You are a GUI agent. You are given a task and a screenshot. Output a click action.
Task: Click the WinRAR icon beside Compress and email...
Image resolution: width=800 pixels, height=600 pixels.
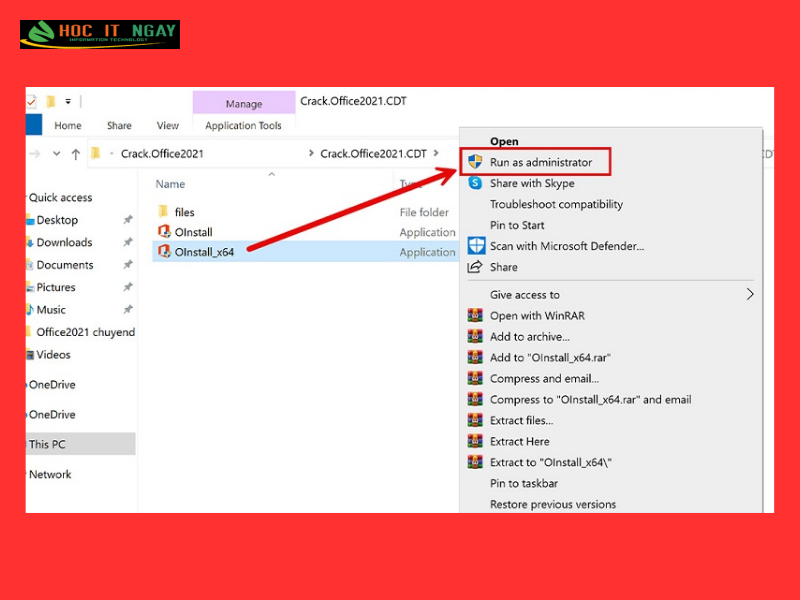point(475,378)
